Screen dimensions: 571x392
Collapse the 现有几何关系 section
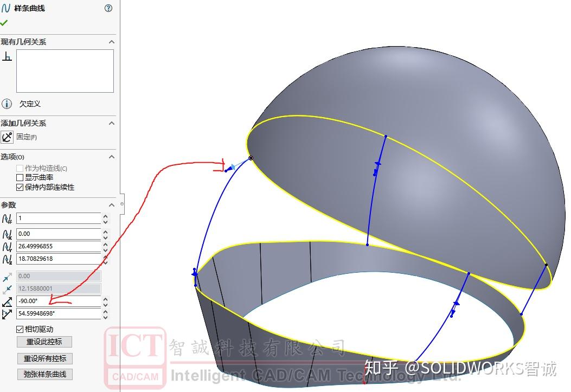point(112,41)
